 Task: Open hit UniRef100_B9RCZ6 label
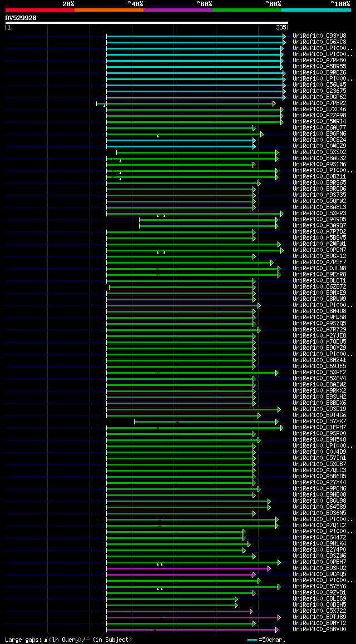coord(319,73)
